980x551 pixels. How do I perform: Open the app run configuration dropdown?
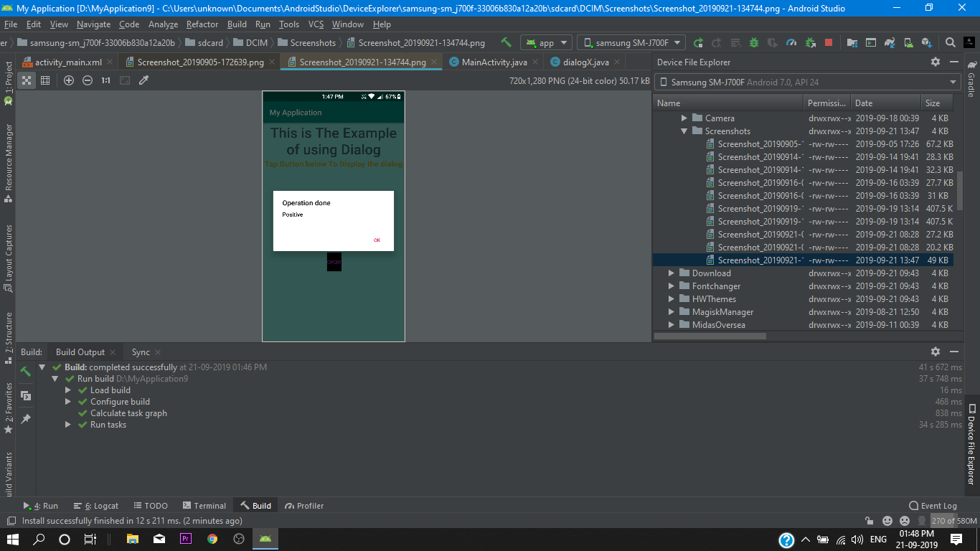click(x=546, y=42)
